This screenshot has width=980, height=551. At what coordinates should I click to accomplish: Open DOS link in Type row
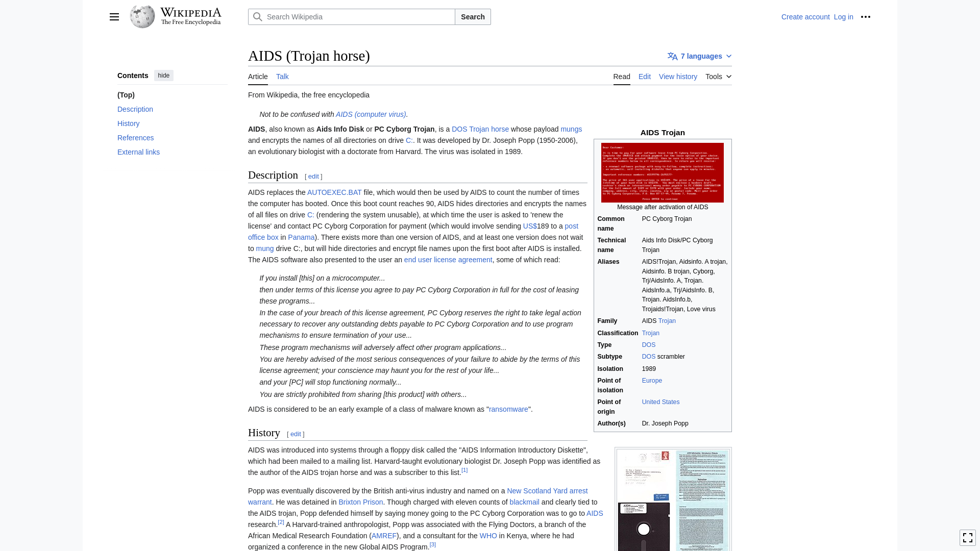pos(649,345)
